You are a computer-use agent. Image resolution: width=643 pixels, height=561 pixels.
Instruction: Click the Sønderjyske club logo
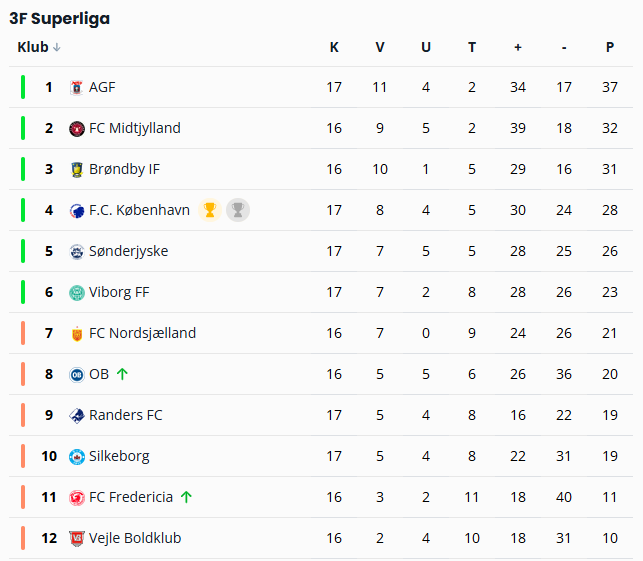tap(77, 251)
